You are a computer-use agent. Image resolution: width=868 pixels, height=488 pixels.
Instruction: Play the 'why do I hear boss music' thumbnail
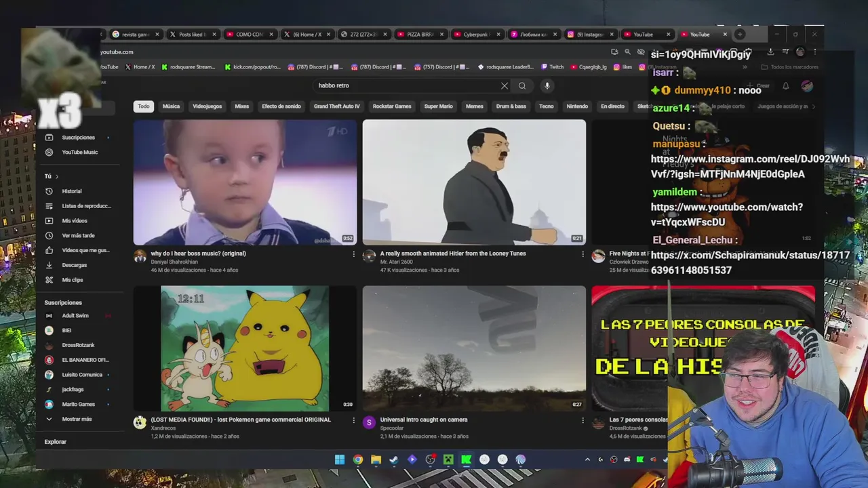click(245, 182)
